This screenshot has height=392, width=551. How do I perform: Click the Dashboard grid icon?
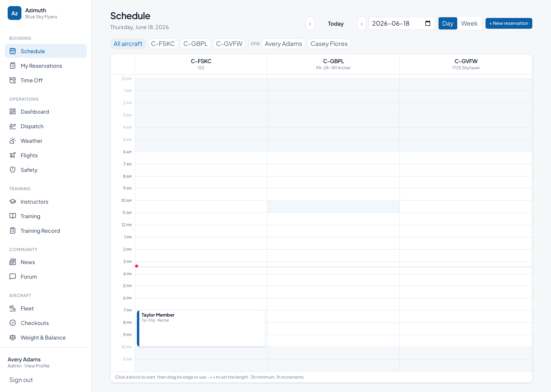(13, 112)
